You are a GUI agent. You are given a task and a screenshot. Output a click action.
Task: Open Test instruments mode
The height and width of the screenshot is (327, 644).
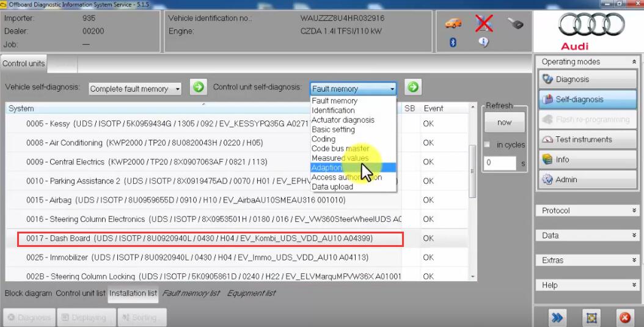pos(587,140)
